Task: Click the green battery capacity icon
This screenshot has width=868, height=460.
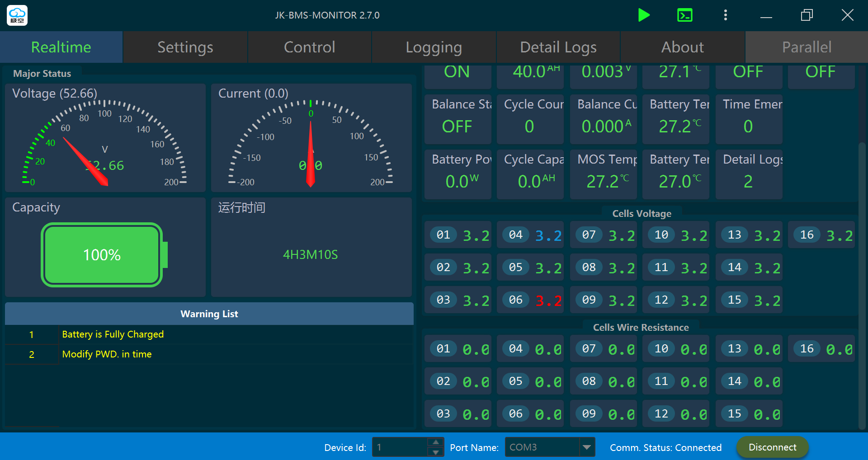Action: pos(102,255)
